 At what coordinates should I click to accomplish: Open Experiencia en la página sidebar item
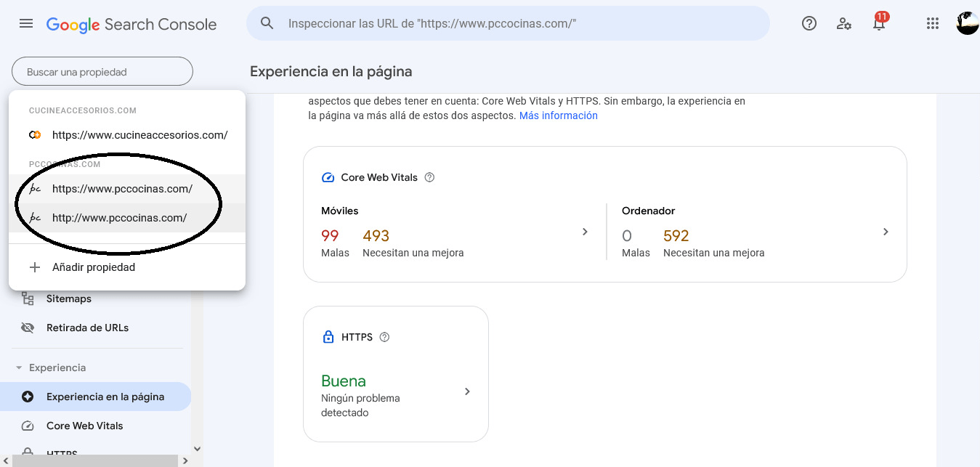(x=95, y=397)
